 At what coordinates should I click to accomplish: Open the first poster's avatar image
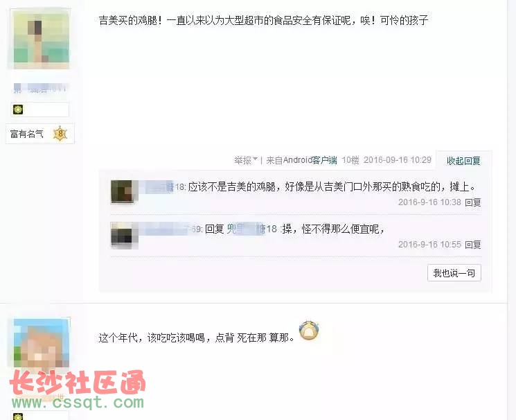[42, 39]
